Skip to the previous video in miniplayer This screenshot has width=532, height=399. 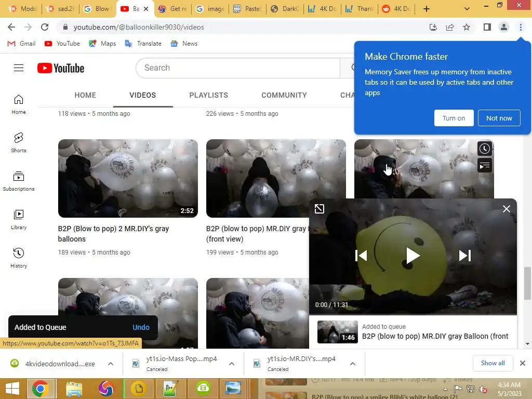pos(361,256)
